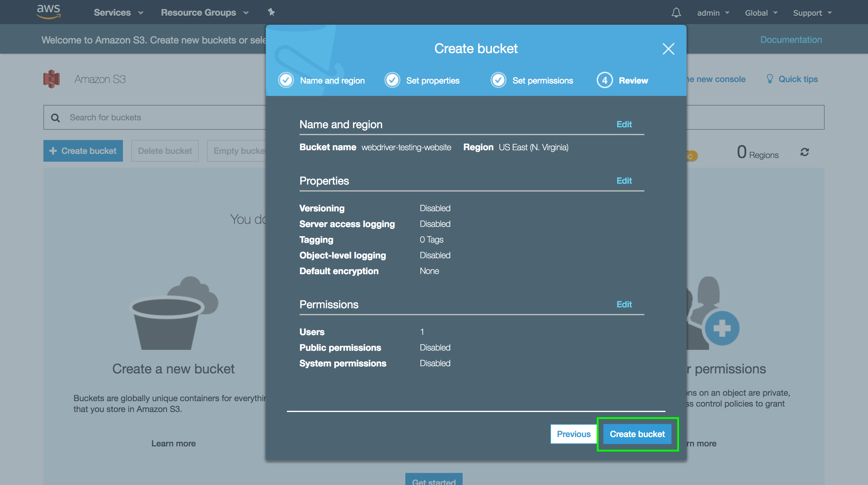Go to completed Set properties step
This screenshot has height=485, width=868.
click(392, 80)
